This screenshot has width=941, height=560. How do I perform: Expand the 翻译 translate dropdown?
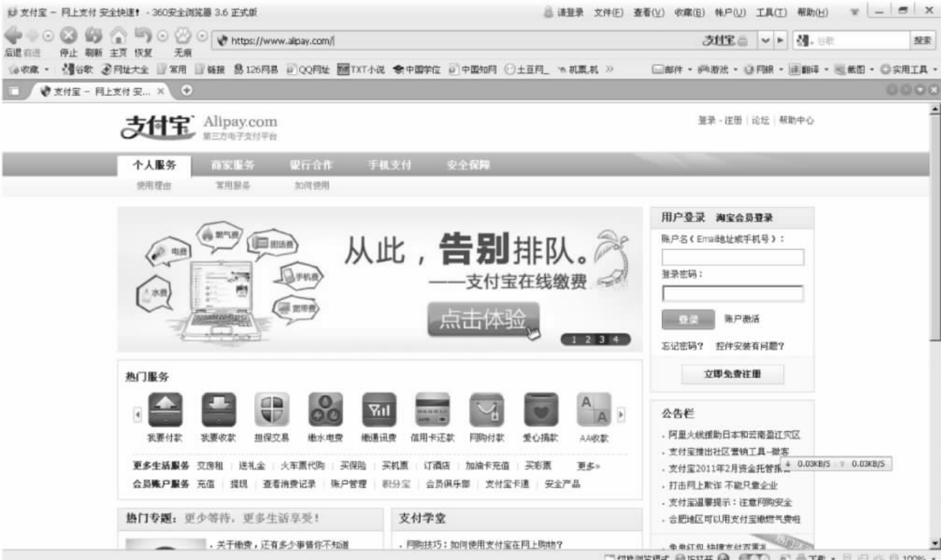[x=826, y=70]
